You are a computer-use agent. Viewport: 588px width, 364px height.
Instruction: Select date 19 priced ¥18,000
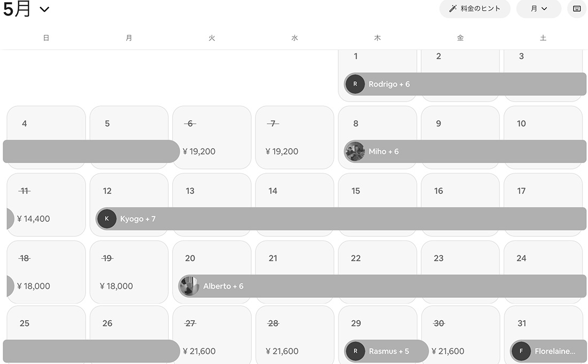pyautogui.click(x=129, y=272)
